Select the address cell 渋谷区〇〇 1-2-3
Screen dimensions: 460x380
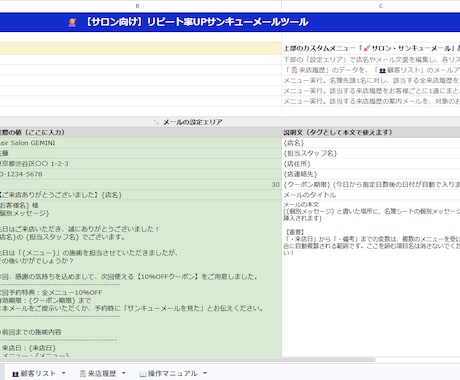point(141,164)
